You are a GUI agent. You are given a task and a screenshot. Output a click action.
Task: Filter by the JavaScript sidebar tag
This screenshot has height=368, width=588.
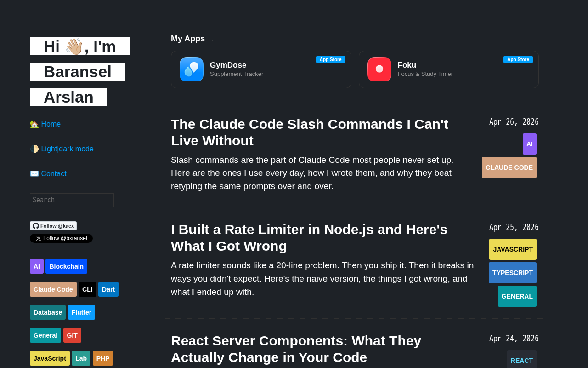click(50, 358)
